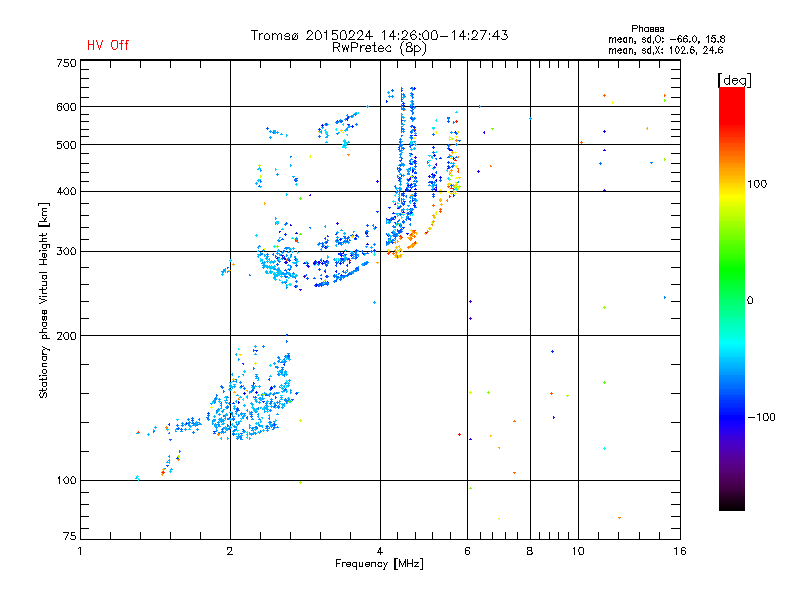
Task: Click the red 'HV Off' status label
Action: (108, 45)
